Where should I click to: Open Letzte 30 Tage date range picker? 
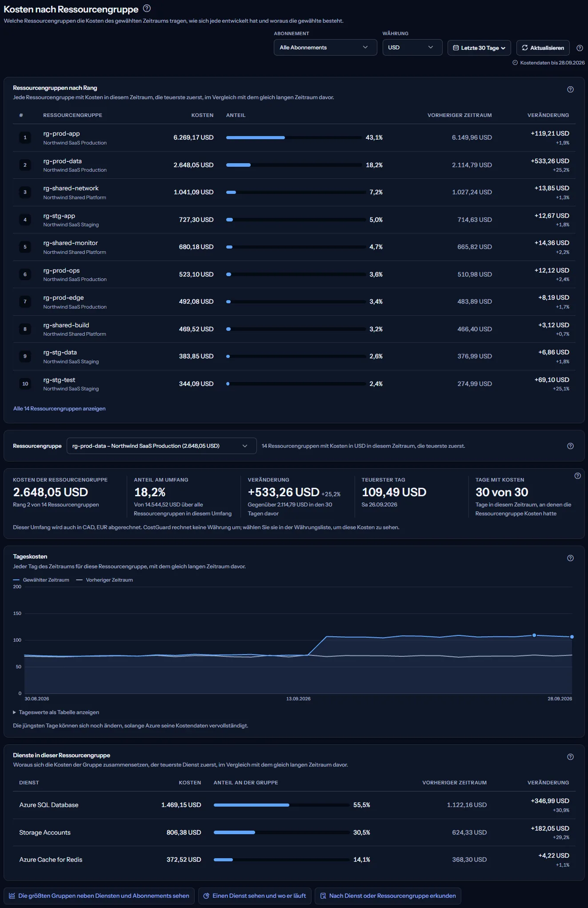(479, 48)
